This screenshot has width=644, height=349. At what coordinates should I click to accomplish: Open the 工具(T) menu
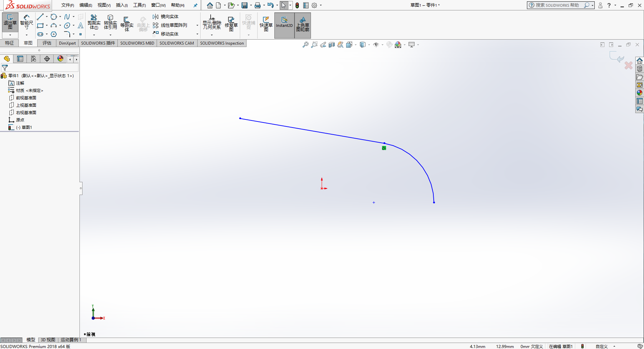[x=139, y=5]
